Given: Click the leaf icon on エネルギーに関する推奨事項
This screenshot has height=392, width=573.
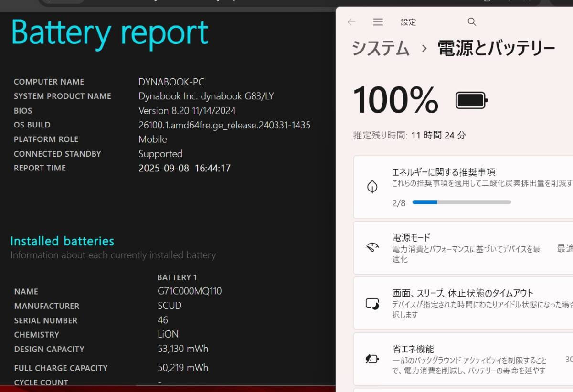Looking at the screenshot, I should tap(372, 186).
